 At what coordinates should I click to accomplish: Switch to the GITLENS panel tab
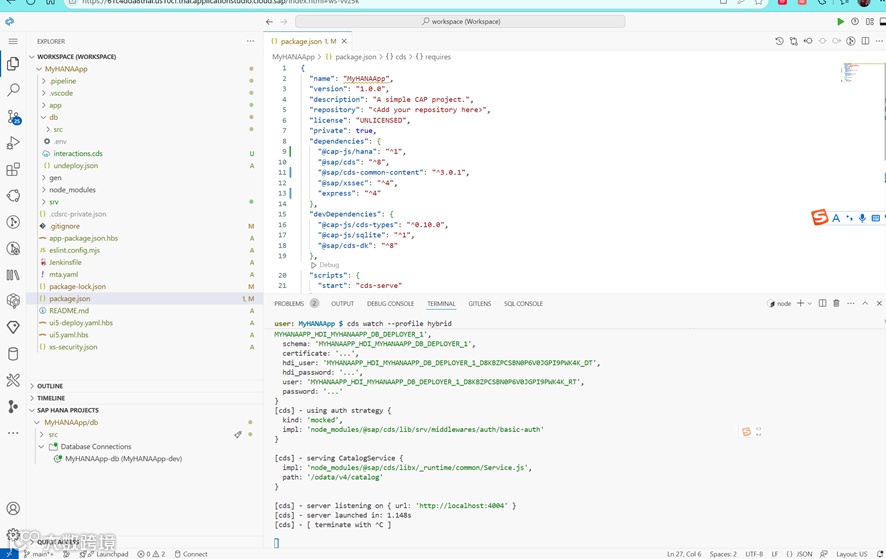[480, 304]
